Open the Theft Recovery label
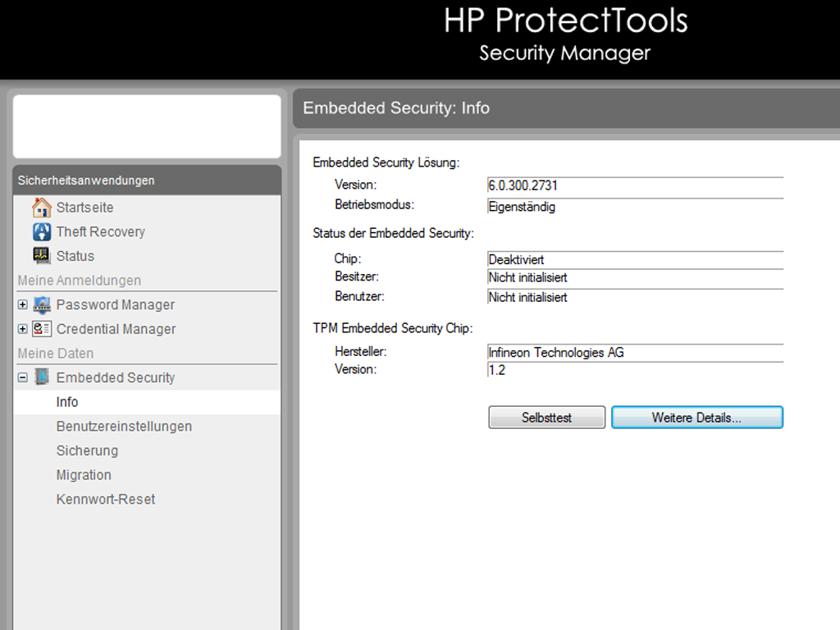The width and height of the screenshot is (840, 630). 100,232
